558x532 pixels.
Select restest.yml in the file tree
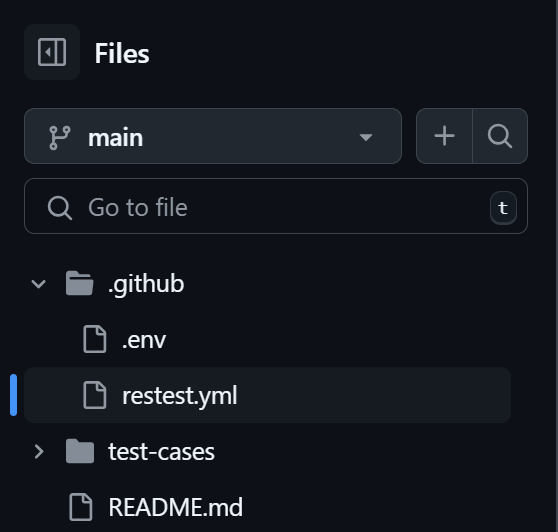click(267, 395)
